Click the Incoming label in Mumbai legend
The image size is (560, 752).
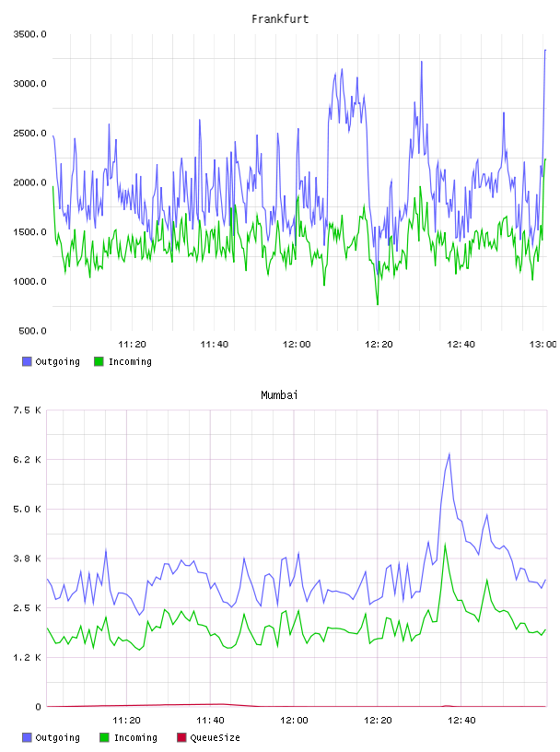pyautogui.click(x=135, y=737)
